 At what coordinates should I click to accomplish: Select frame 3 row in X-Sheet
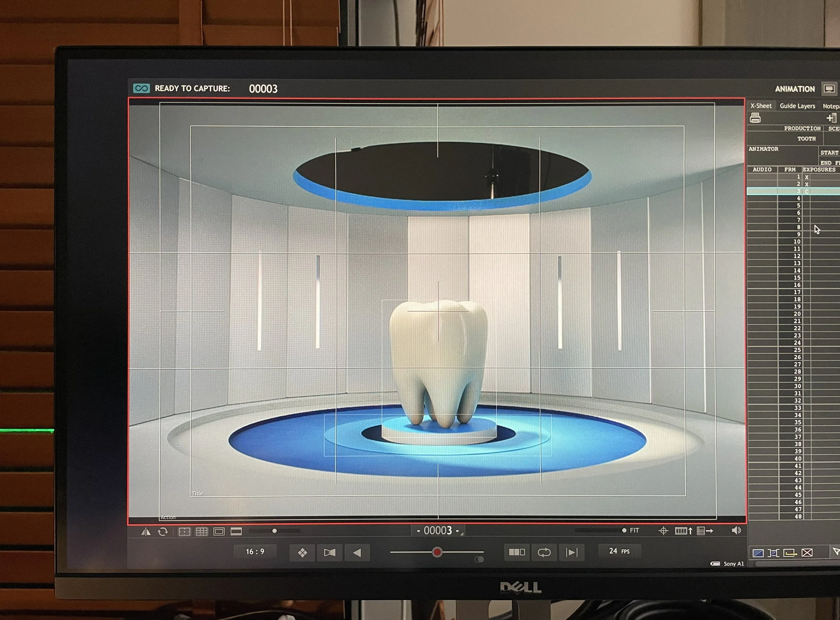(793, 192)
